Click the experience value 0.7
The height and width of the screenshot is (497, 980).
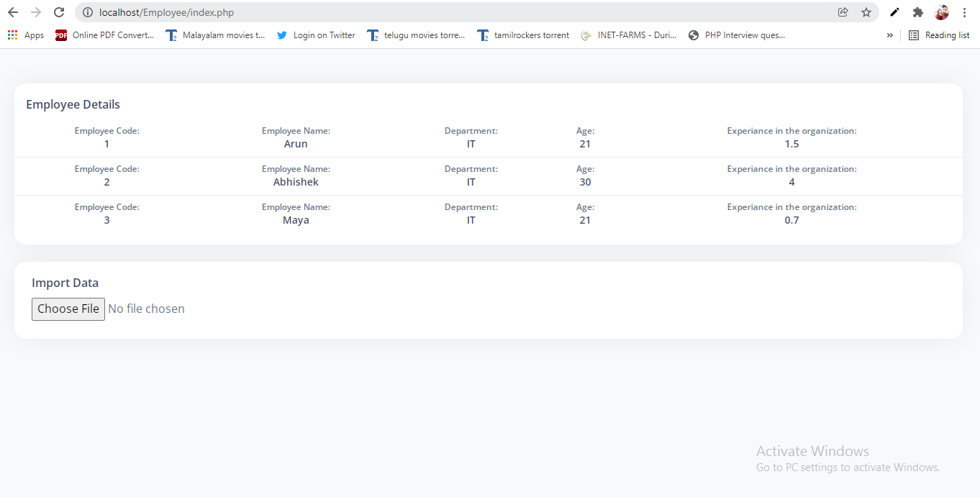coord(791,220)
